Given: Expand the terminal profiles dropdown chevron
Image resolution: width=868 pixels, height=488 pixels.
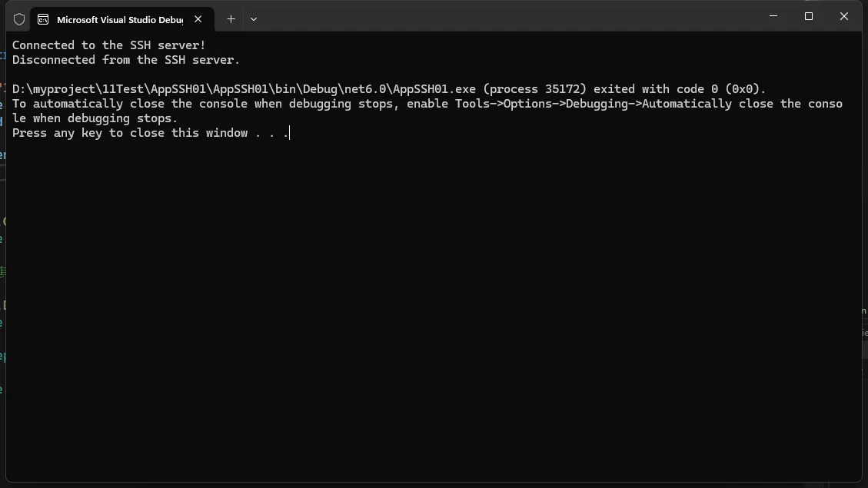Looking at the screenshot, I should click(254, 19).
